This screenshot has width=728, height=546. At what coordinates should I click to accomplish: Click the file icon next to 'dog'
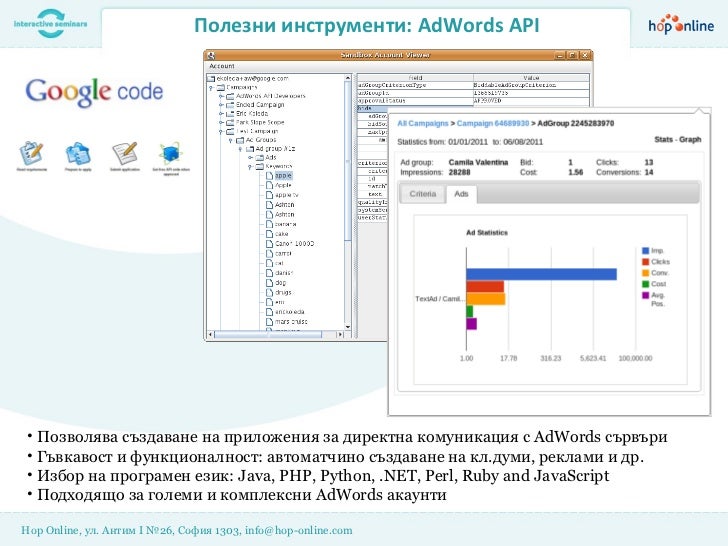[x=269, y=283]
